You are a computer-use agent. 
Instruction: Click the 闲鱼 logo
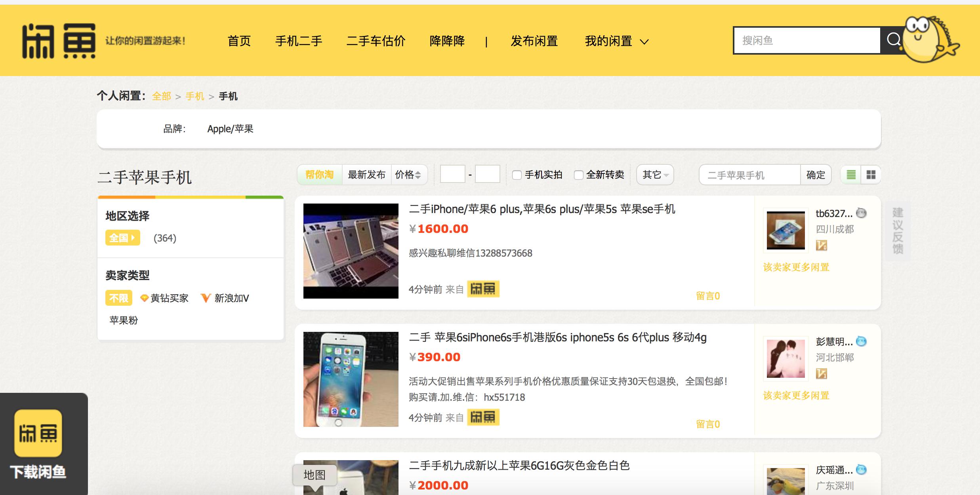coord(59,41)
